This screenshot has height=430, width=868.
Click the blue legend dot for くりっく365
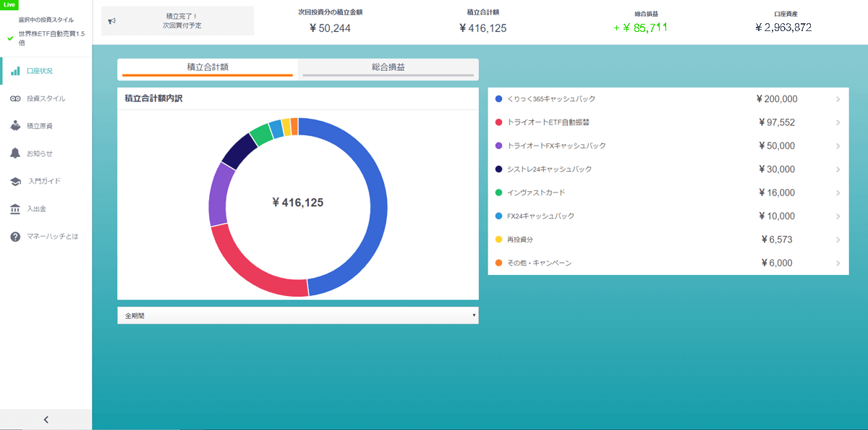click(x=498, y=99)
